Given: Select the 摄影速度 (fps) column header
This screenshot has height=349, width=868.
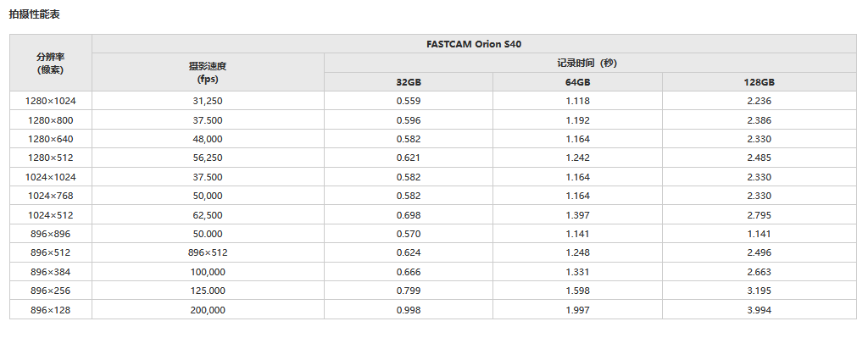Looking at the screenshot, I should pos(208,73).
